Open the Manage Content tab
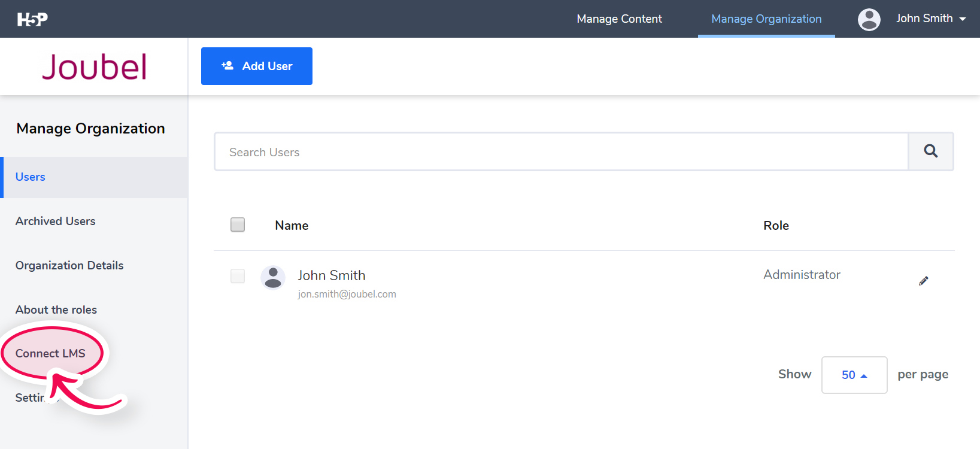The height and width of the screenshot is (449, 980). click(619, 19)
